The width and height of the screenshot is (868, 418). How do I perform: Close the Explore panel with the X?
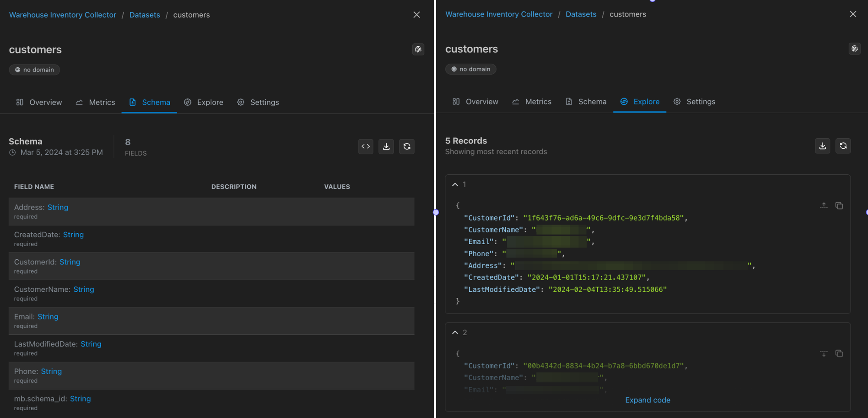(853, 14)
